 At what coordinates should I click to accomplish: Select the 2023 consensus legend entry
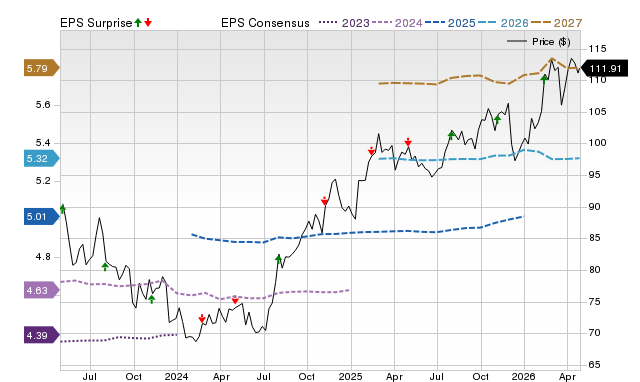(344, 23)
